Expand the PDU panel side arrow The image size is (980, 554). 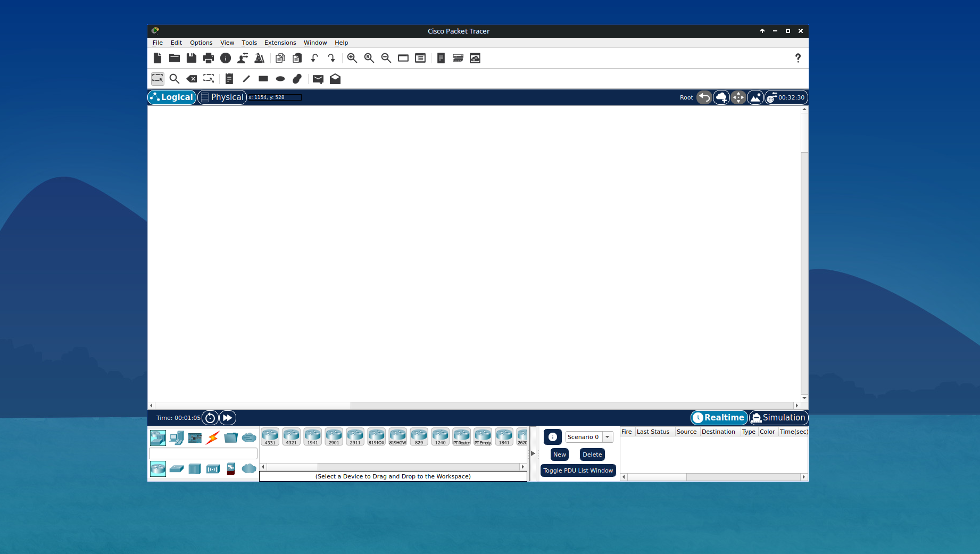point(533,453)
